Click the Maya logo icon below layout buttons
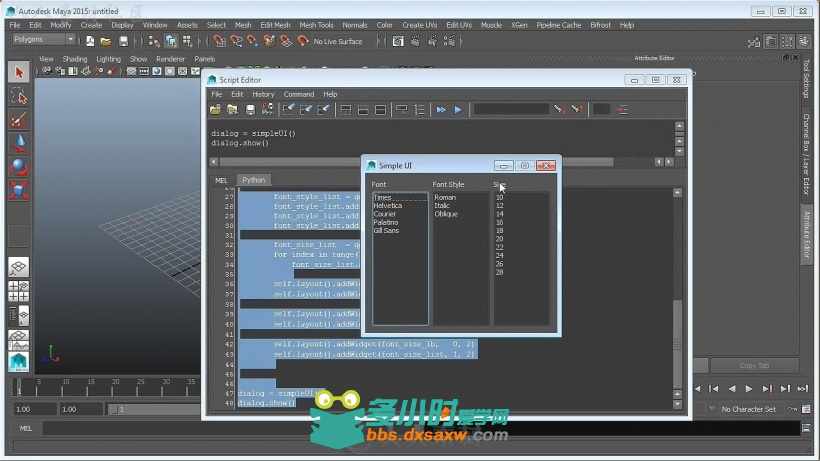Image resolution: width=820 pixels, height=461 pixels. [x=19, y=362]
